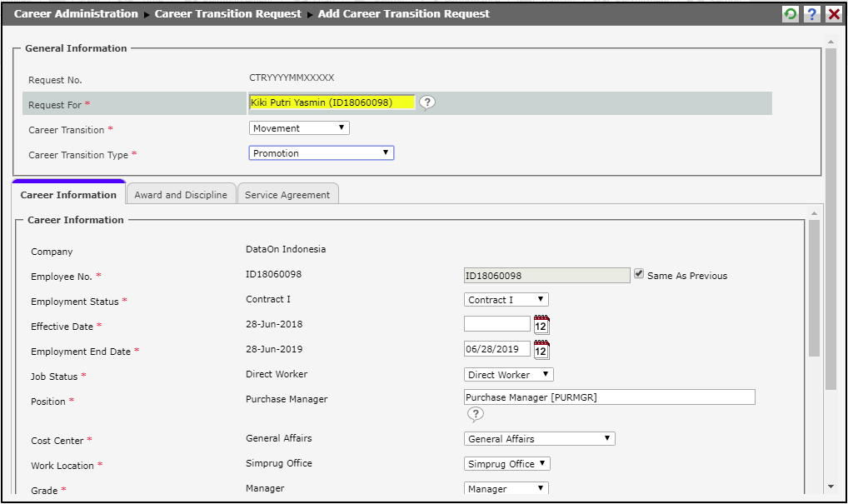Select the Career Information tab
Viewport: 848px width, 504px height.
tap(68, 195)
